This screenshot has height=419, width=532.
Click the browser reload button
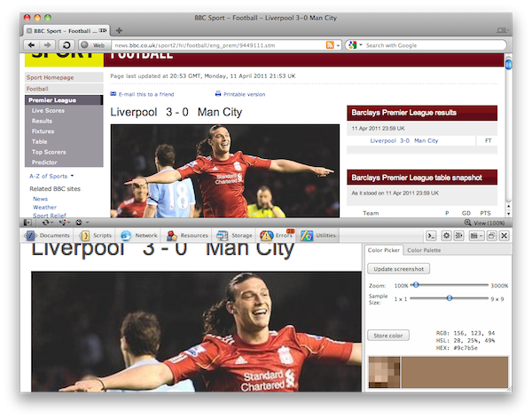(66, 44)
